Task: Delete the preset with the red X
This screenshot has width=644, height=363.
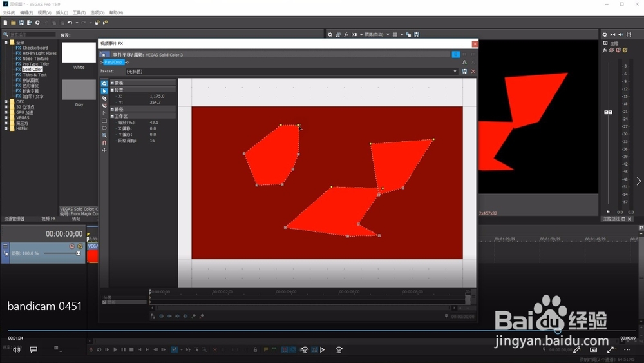Action: [473, 71]
